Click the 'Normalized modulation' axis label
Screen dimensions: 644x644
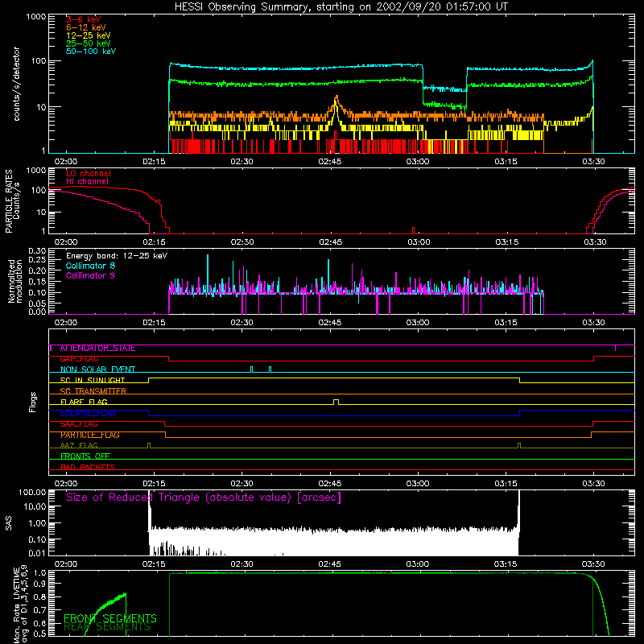(x=14, y=281)
